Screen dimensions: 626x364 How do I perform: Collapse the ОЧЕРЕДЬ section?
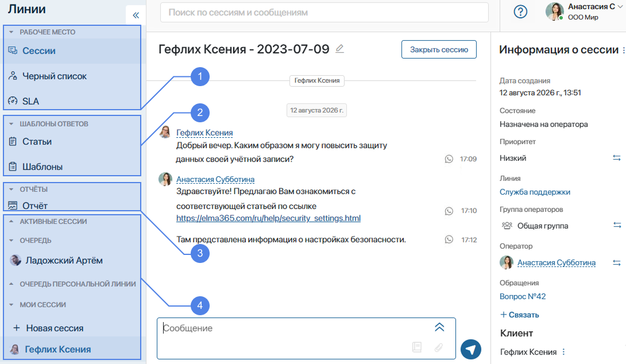pos(11,240)
